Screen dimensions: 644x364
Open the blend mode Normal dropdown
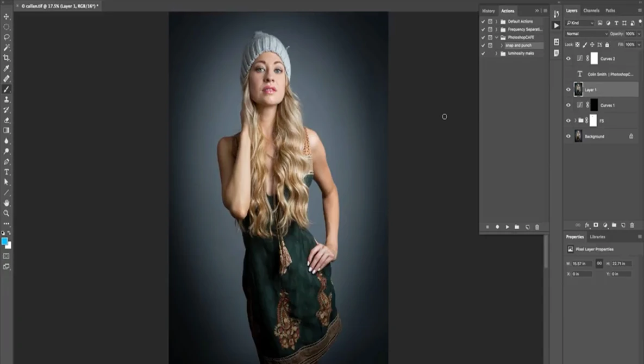coord(586,34)
